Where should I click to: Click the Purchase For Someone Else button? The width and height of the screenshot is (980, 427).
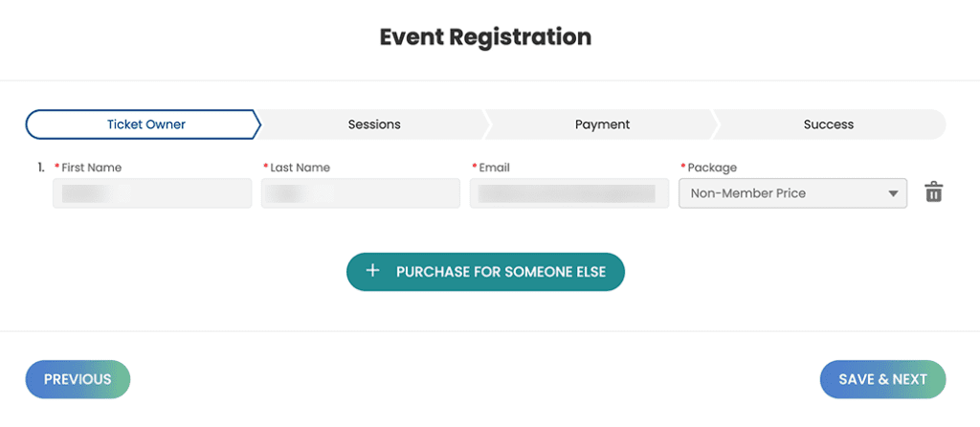click(485, 271)
